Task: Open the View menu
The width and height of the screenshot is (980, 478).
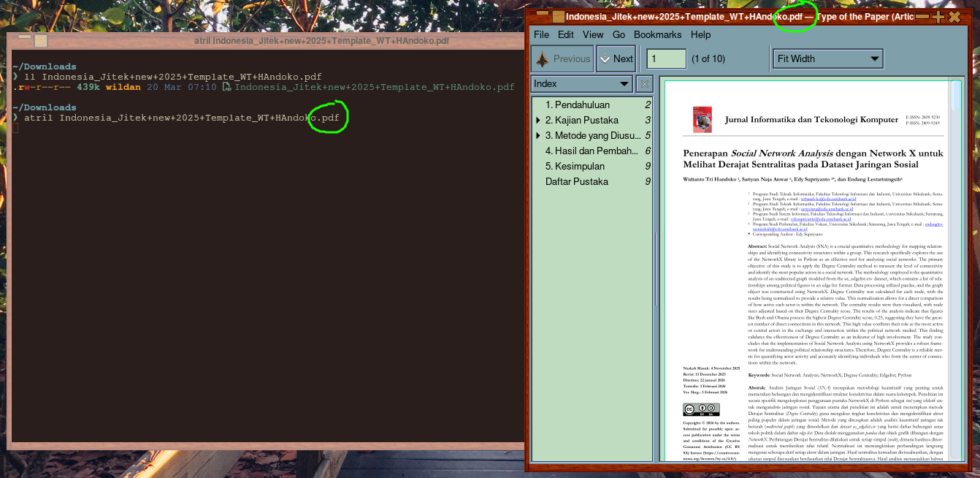Action: [593, 34]
